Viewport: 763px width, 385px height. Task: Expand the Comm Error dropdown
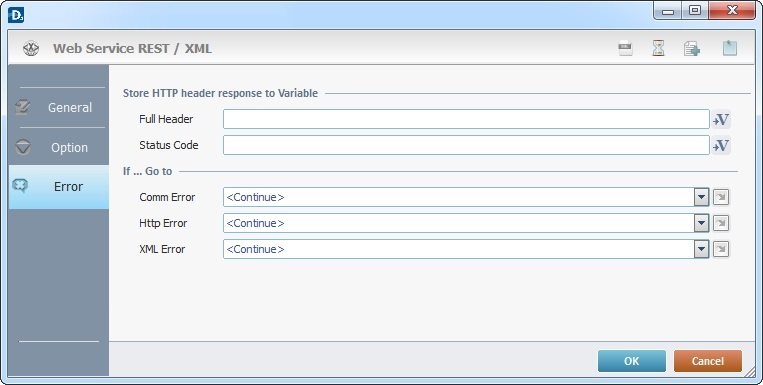(x=701, y=197)
